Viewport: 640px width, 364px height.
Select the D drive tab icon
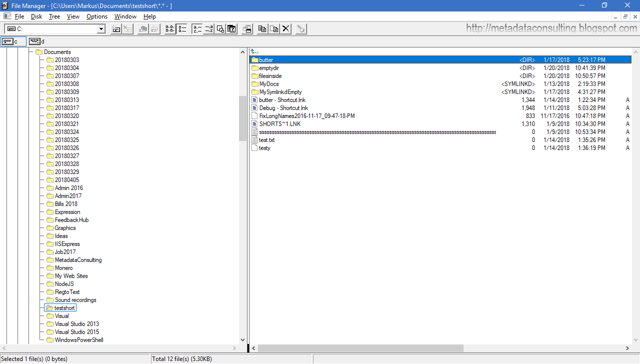coord(35,41)
